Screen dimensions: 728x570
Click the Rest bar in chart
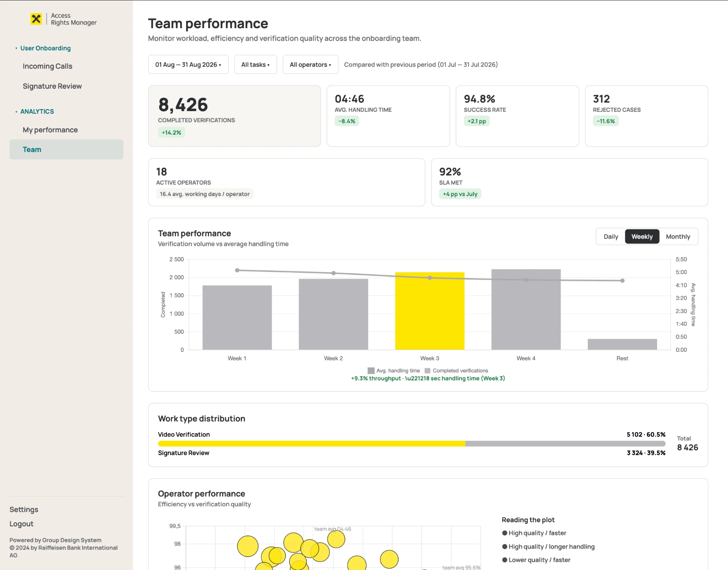[x=622, y=344]
